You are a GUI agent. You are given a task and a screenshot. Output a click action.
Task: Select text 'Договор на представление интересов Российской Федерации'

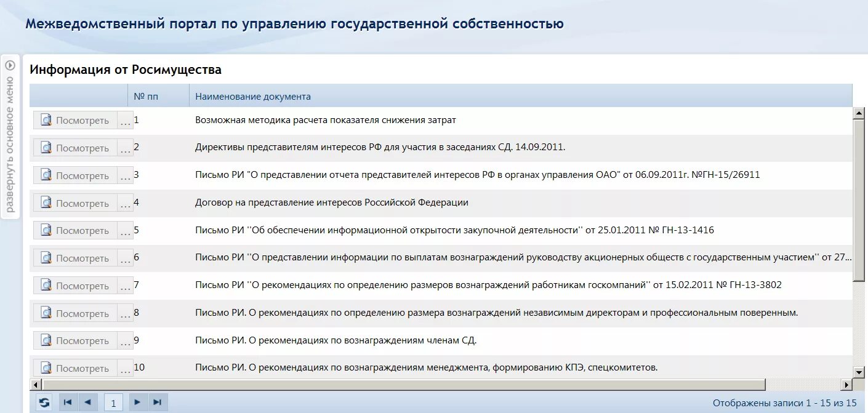coord(332,202)
